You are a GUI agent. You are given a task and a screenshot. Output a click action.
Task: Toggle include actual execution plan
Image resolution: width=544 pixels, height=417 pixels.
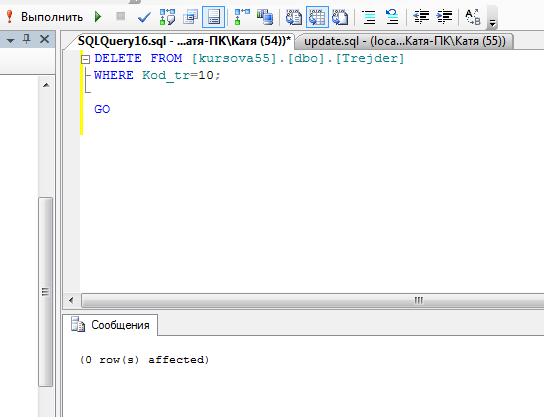[x=242, y=17]
